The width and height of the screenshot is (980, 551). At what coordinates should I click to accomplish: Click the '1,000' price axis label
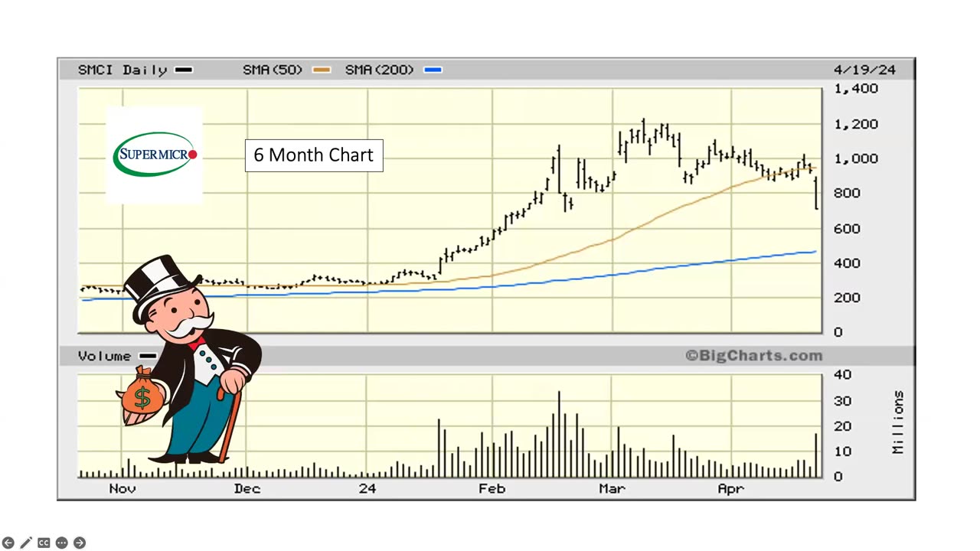tap(856, 158)
